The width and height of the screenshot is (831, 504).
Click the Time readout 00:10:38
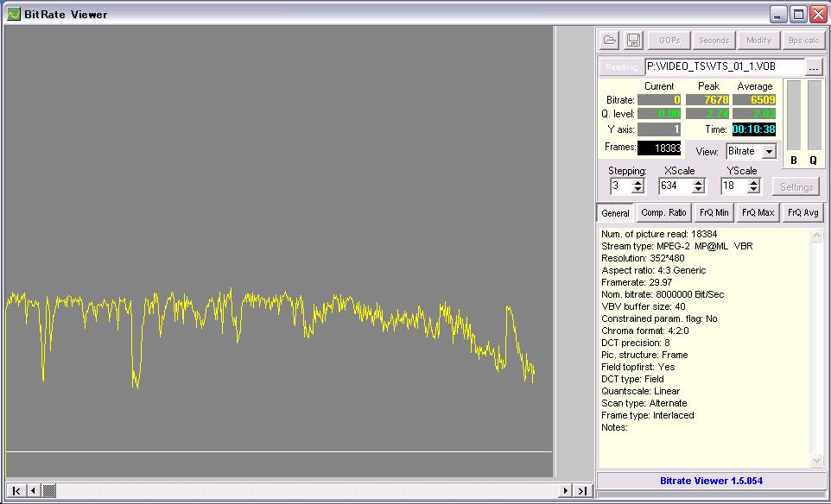click(753, 129)
